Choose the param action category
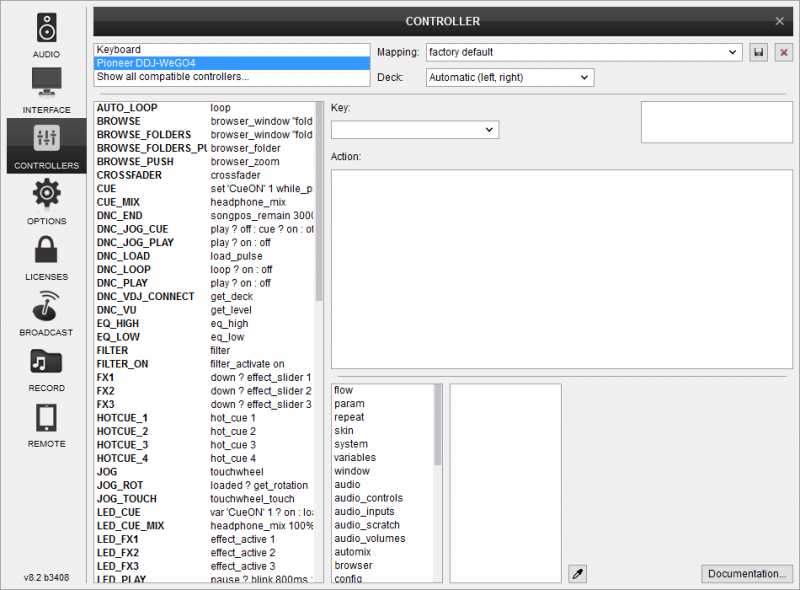The image size is (800, 590). [383, 404]
